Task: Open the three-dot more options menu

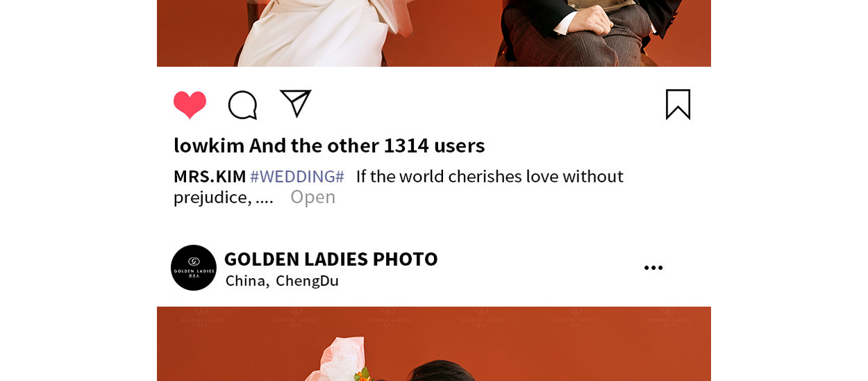Action: pyautogui.click(x=653, y=268)
